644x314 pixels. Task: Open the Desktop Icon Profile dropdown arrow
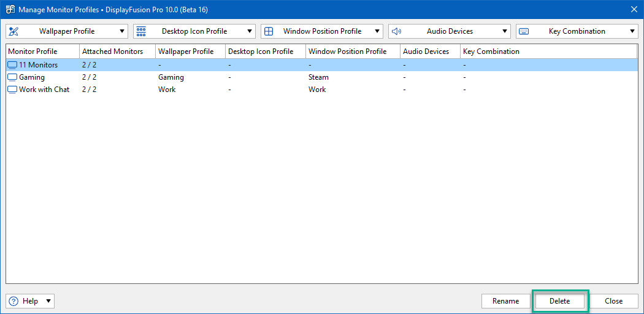coord(249,31)
